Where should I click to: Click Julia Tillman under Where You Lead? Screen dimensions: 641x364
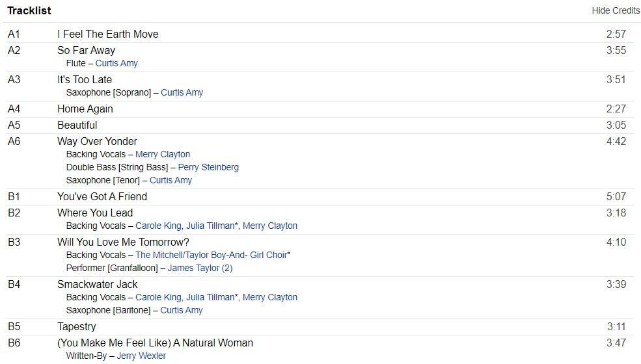[x=211, y=226]
